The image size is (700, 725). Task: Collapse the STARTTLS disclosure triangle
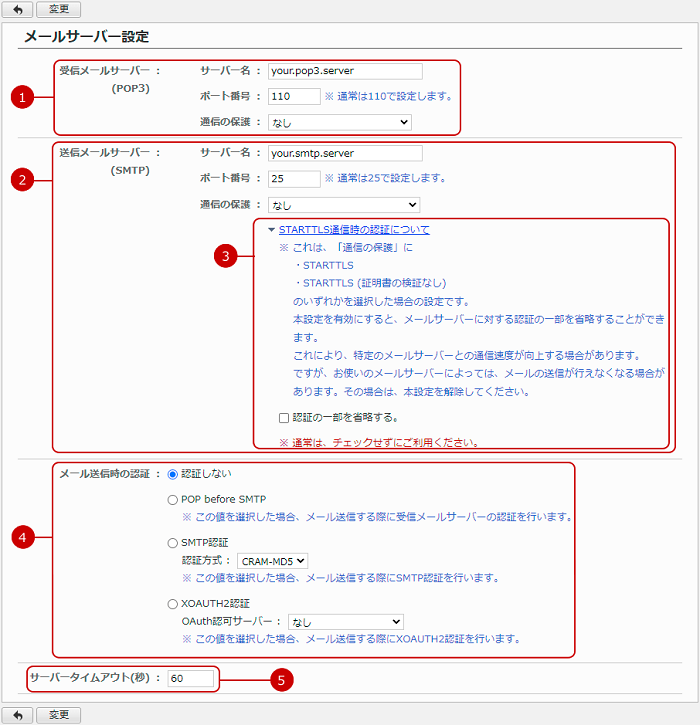point(271,230)
